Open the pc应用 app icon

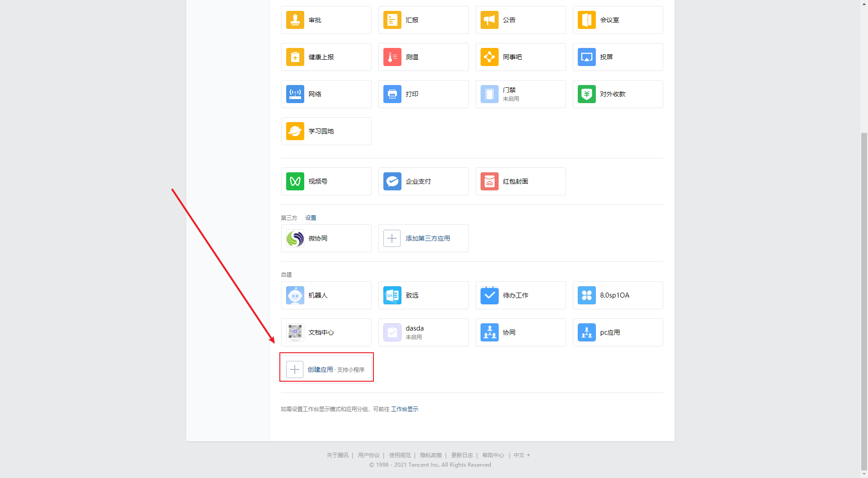click(x=587, y=332)
